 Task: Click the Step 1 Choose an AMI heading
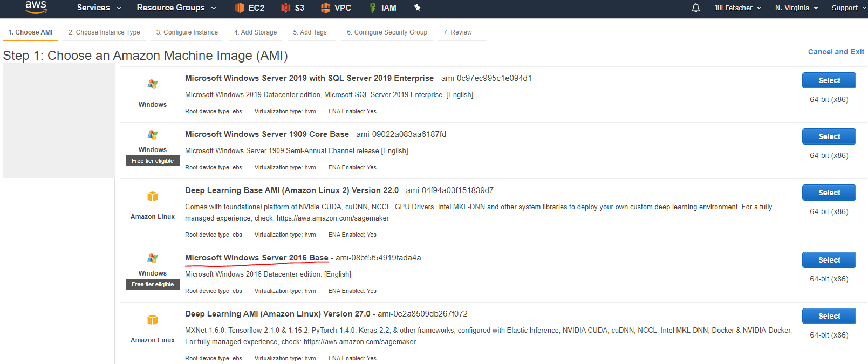[146, 56]
